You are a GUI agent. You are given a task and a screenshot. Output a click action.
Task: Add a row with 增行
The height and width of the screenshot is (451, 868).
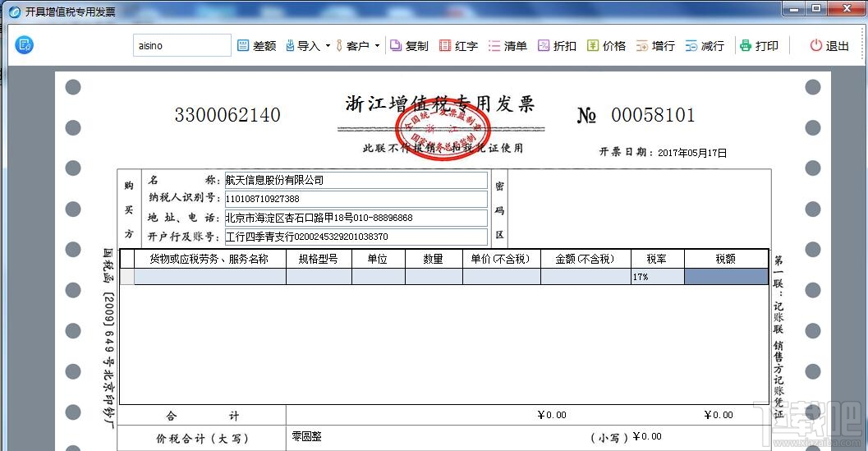(655, 46)
